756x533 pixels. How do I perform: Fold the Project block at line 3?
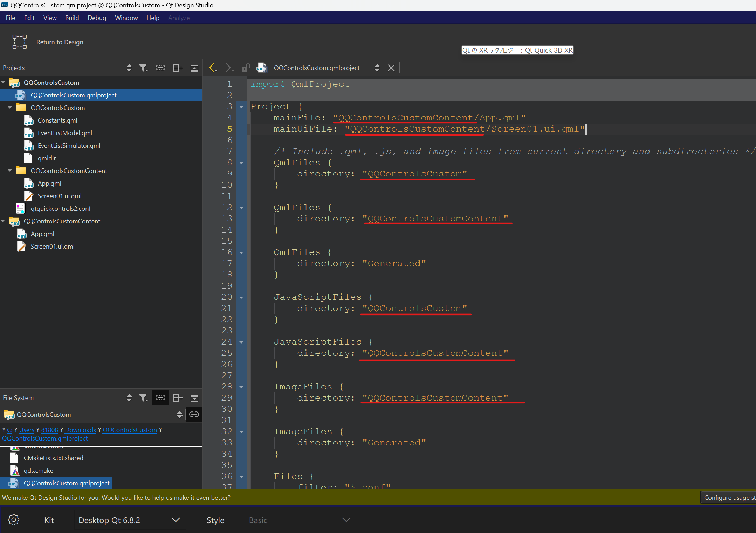click(241, 107)
